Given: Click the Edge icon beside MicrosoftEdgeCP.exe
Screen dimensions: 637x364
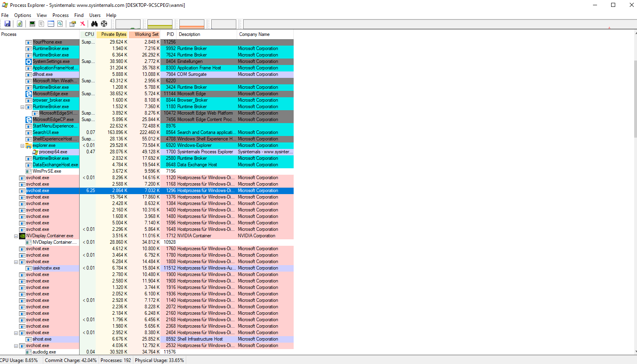Looking at the screenshot, I should 29,119.
